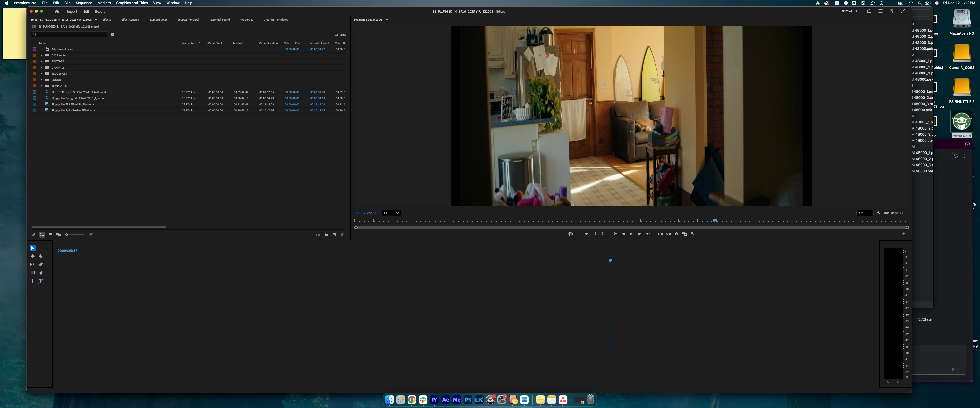The image size is (980, 408).
Task: Open the Effects tab
Action: coord(106,20)
